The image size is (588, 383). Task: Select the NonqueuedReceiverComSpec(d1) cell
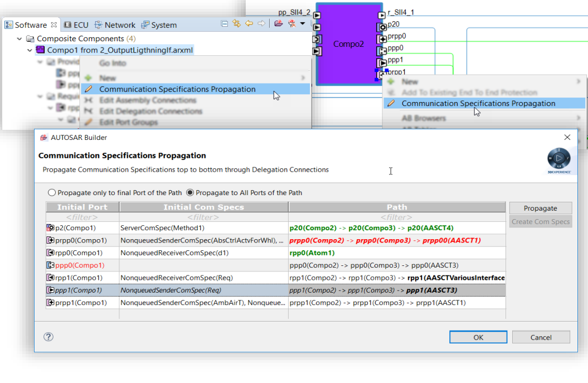(x=203, y=253)
